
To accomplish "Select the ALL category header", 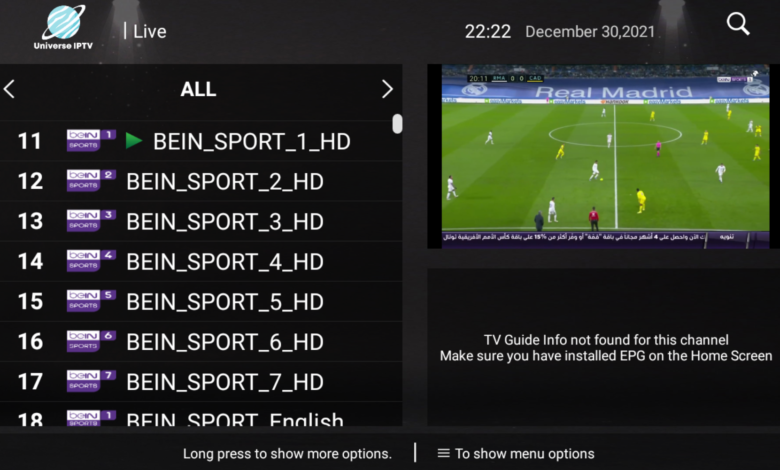I will click(x=198, y=90).
